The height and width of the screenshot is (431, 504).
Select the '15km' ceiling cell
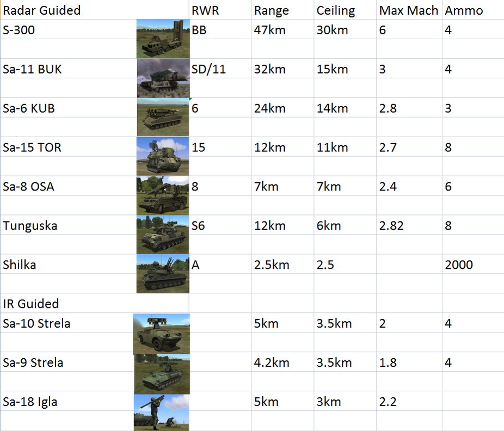(x=345, y=69)
